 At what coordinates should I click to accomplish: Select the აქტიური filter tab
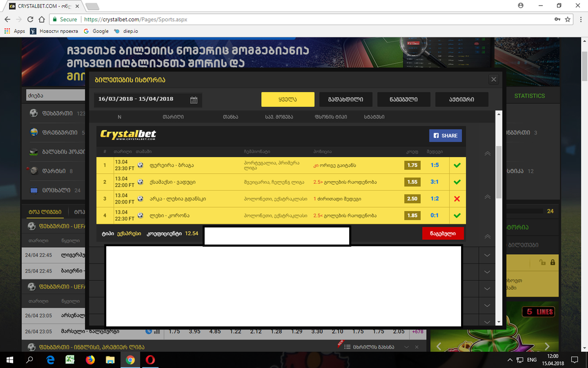point(462,99)
